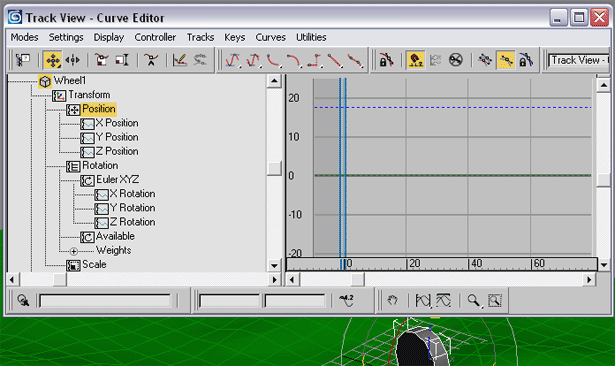Screen dimensions: 615x366
Task: Select the Draw Curves tool
Action: tap(180, 60)
